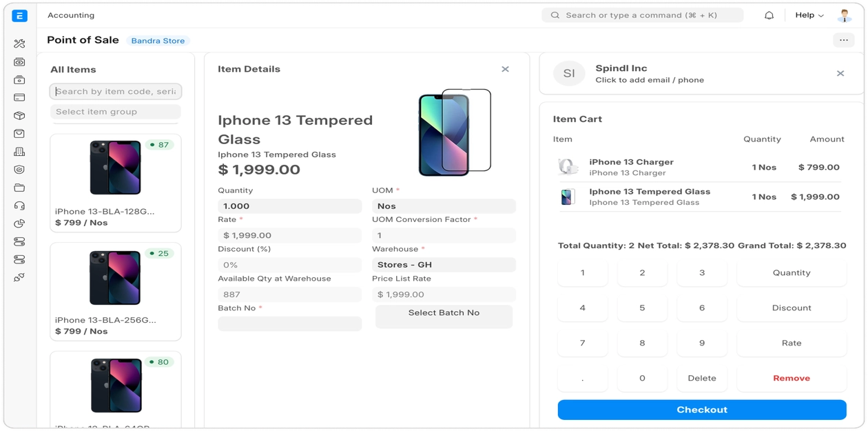This screenshot has width=868, height=431.
Task: Click the notification bell icon
Action: click(769, 15)
